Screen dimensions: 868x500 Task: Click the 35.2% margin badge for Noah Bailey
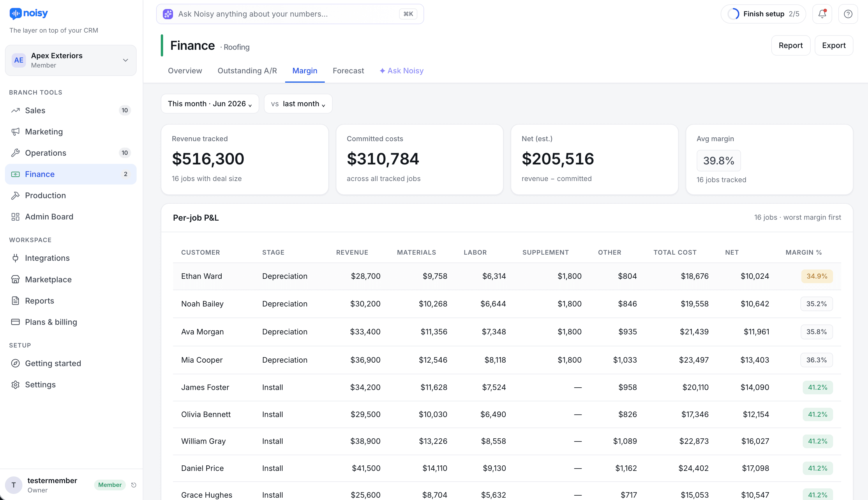point(816,304)
